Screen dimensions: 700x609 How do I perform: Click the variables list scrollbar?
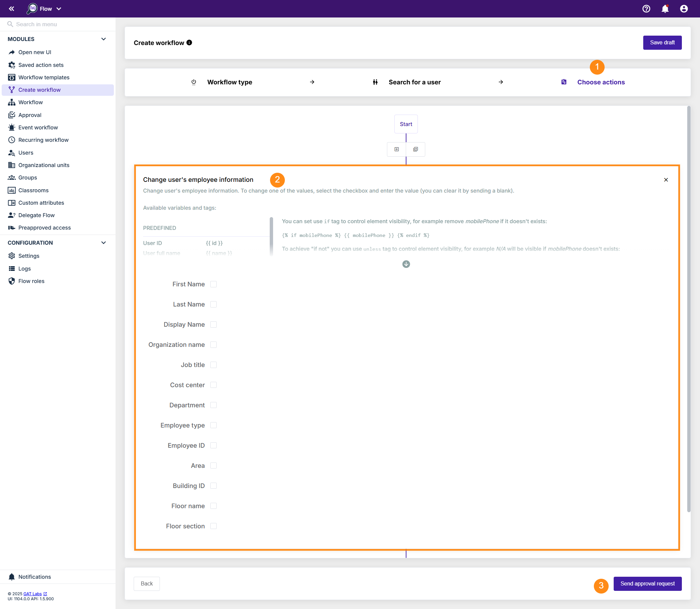click(271, 237)
